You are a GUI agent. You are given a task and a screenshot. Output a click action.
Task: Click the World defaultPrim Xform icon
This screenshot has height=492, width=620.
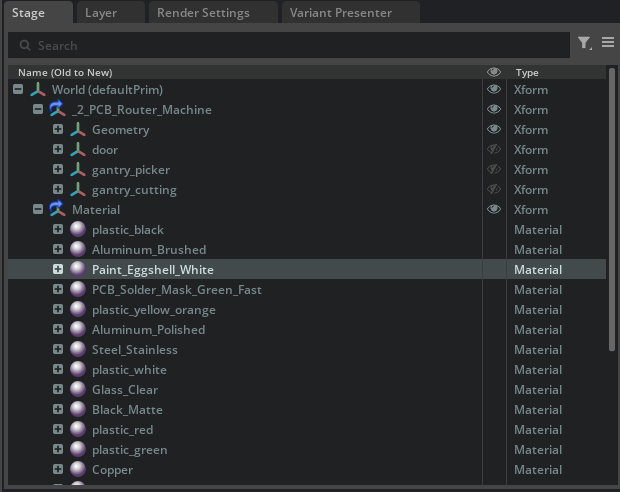point(37,90)
